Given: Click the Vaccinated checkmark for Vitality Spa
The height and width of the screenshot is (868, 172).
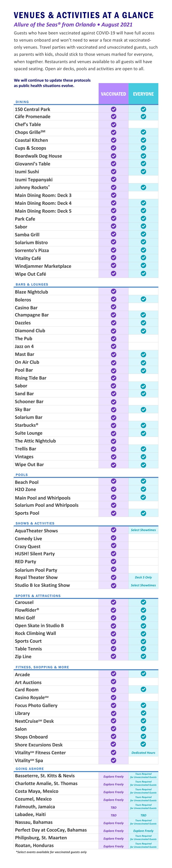Looking at the screenshot, I should click(114, 761).
